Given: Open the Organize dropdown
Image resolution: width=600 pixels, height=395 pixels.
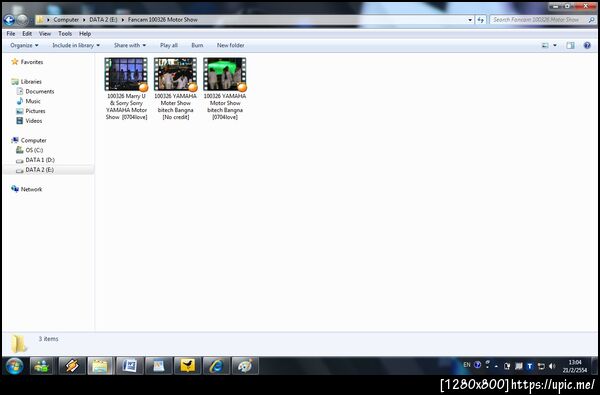Looking at the screenshot, I should (x=24, y=45).
